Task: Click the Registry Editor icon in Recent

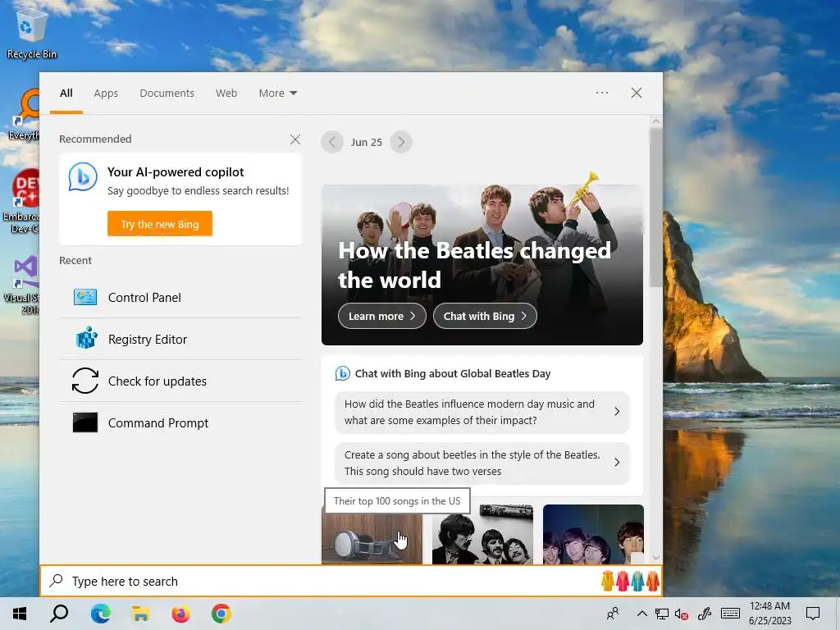Action: (x=85, y=339)
